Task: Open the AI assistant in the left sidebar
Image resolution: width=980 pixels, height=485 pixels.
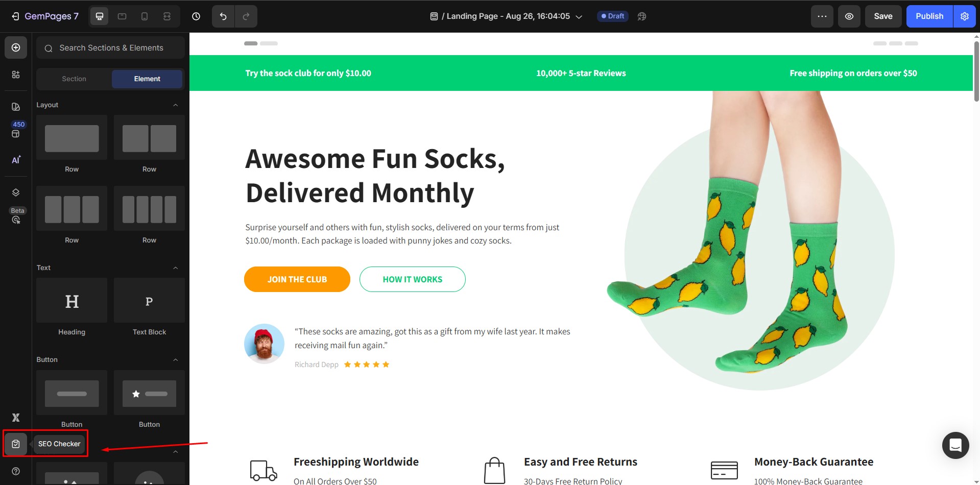Action: coord(16,160)
